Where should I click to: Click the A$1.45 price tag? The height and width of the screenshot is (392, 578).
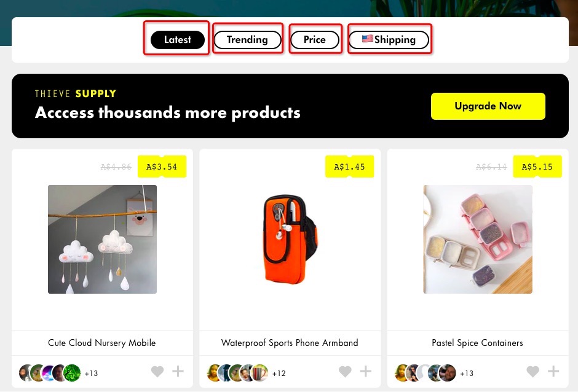click(349, 167)
